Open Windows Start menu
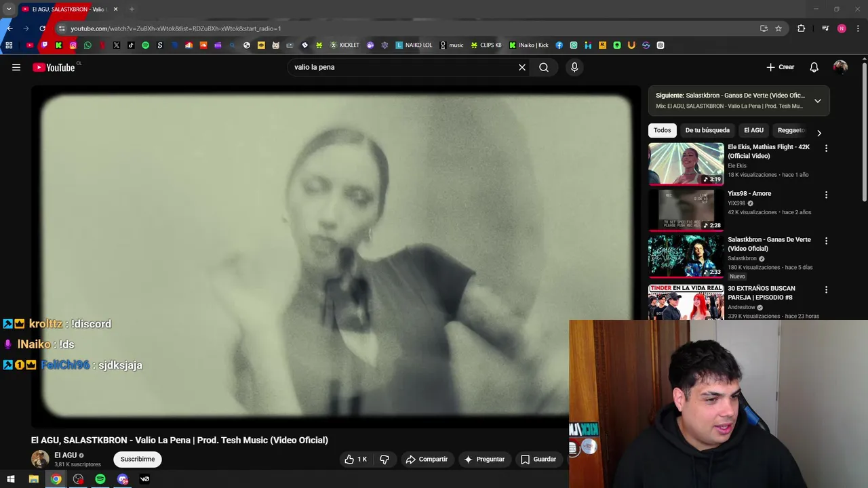Viewport: 868px width, 488px height. click(x=11, y=479)
